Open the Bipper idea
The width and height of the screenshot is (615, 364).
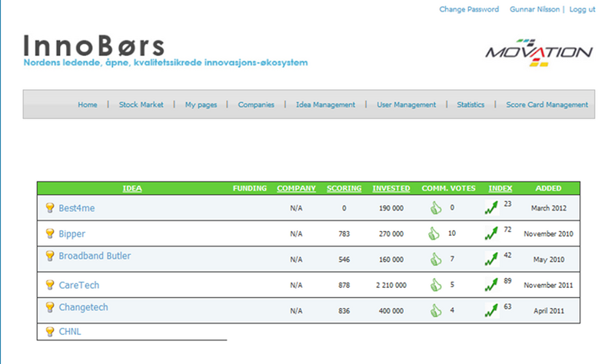(71, 234)
